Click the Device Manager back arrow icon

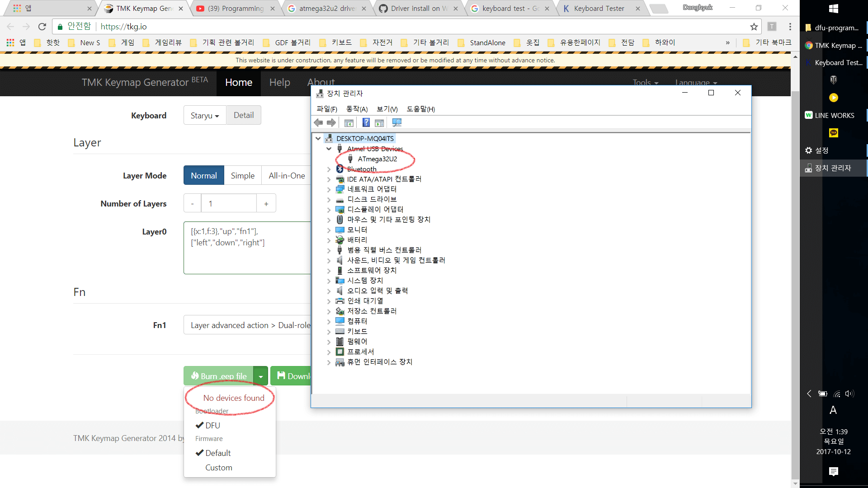tap(318, 122)
